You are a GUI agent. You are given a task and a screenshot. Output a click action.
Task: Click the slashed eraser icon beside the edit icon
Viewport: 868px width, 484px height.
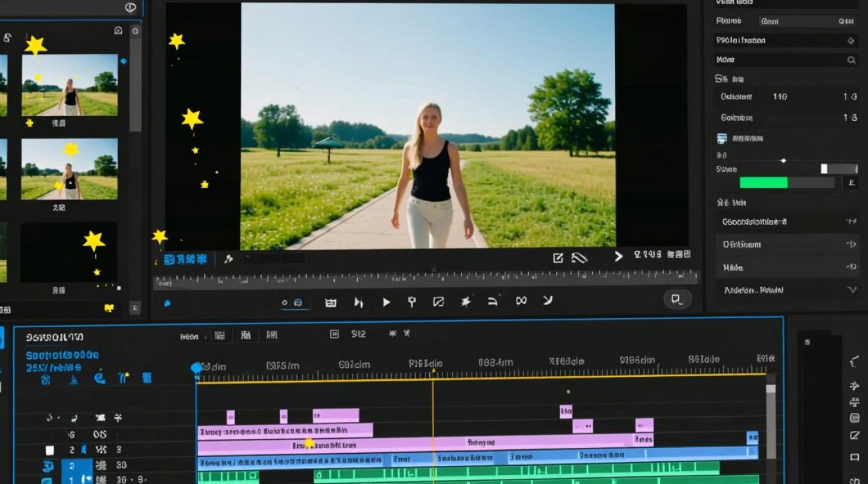(579, 258)
